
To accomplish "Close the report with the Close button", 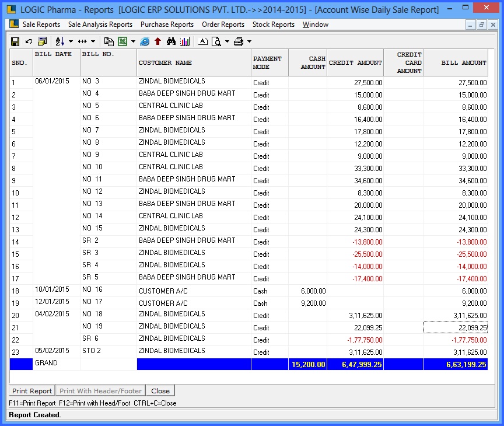I will 160,390.
